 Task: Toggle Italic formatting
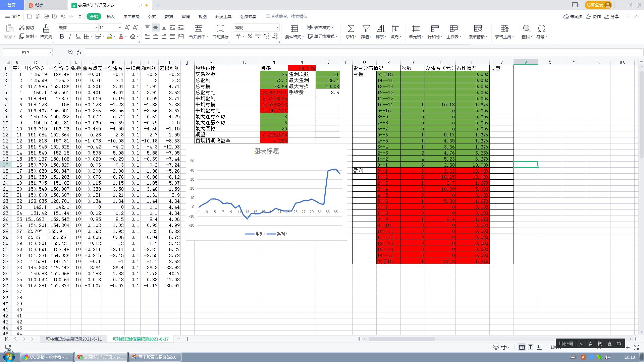coord(70,37)
